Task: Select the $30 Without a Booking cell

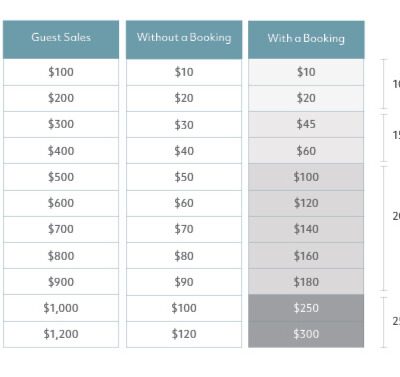Action: tap(184, 124)
